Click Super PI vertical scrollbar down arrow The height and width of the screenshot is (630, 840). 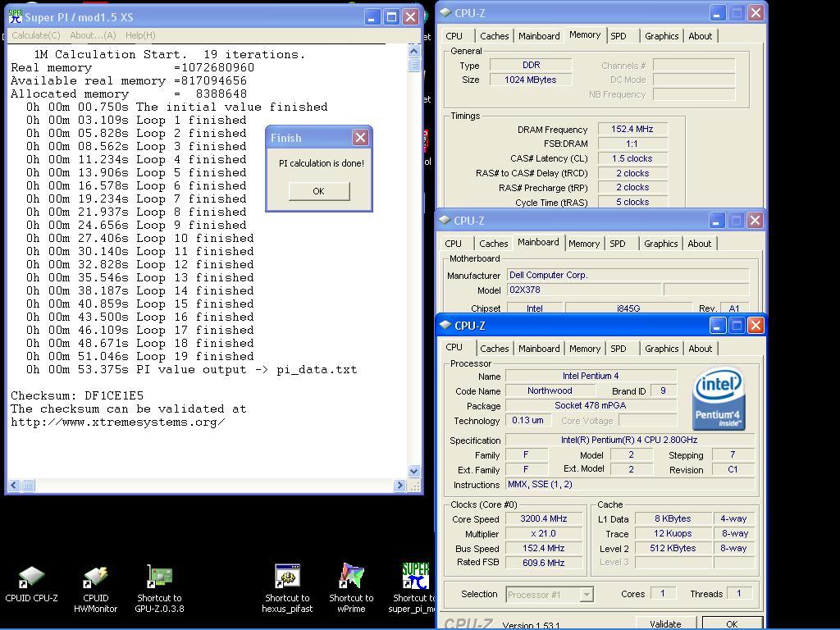(x=413, y=472)
